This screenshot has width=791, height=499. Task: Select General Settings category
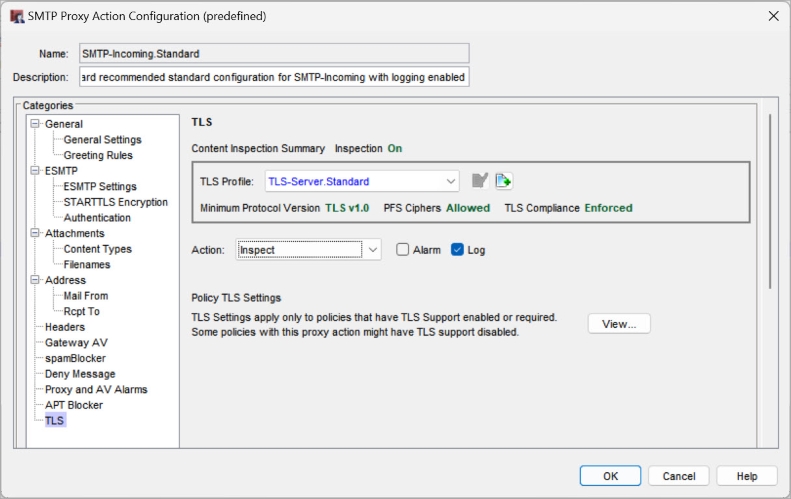tap(102, 140)
